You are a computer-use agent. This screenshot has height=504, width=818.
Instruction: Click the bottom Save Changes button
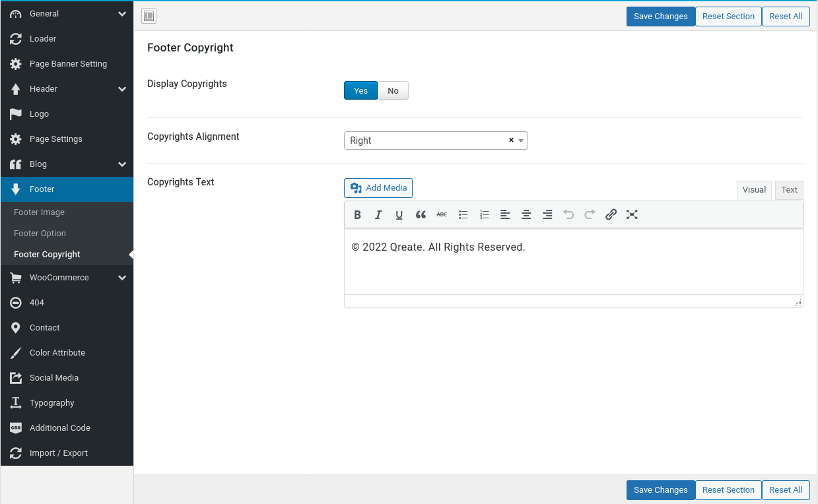tap(660, 490)
